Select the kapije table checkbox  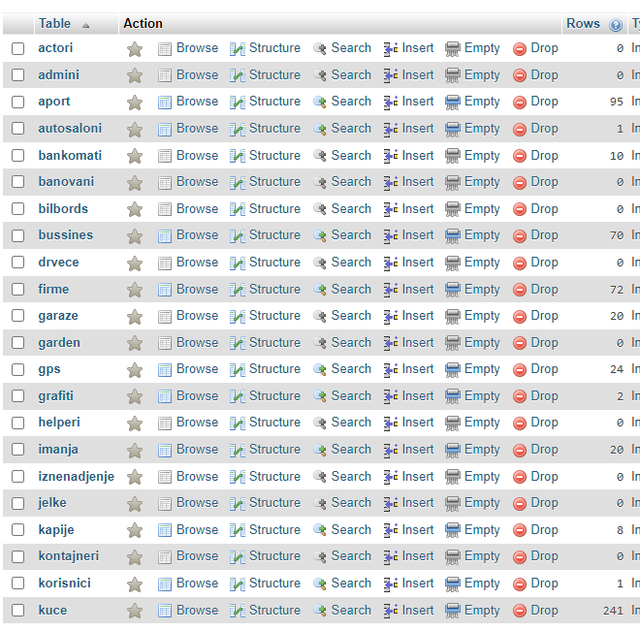pyautogui.click(x=18, y=530)
